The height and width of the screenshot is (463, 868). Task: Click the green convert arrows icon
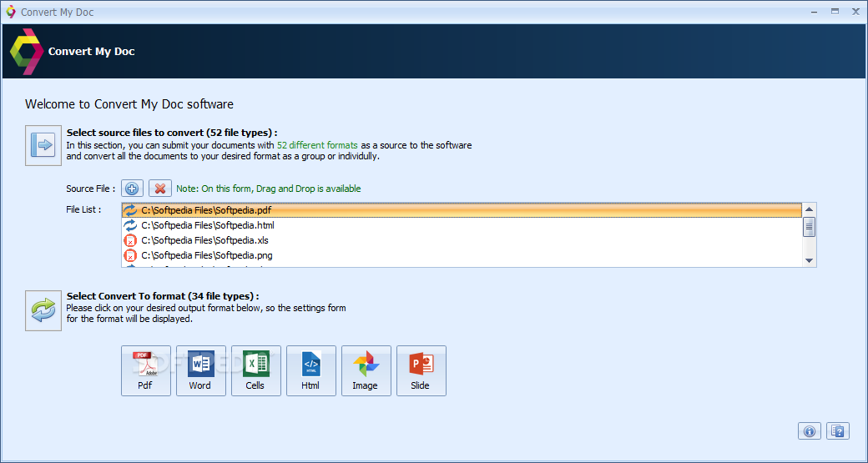[x=43, y=311]
